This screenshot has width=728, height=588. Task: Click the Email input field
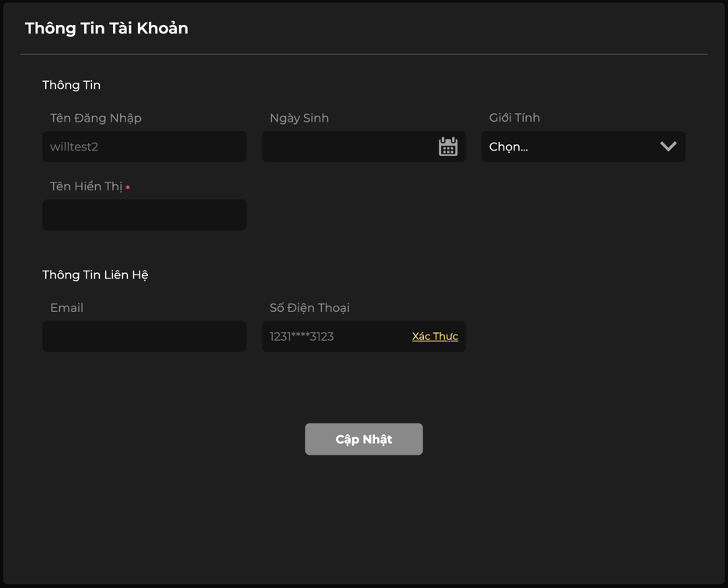[x=144, y=336]
